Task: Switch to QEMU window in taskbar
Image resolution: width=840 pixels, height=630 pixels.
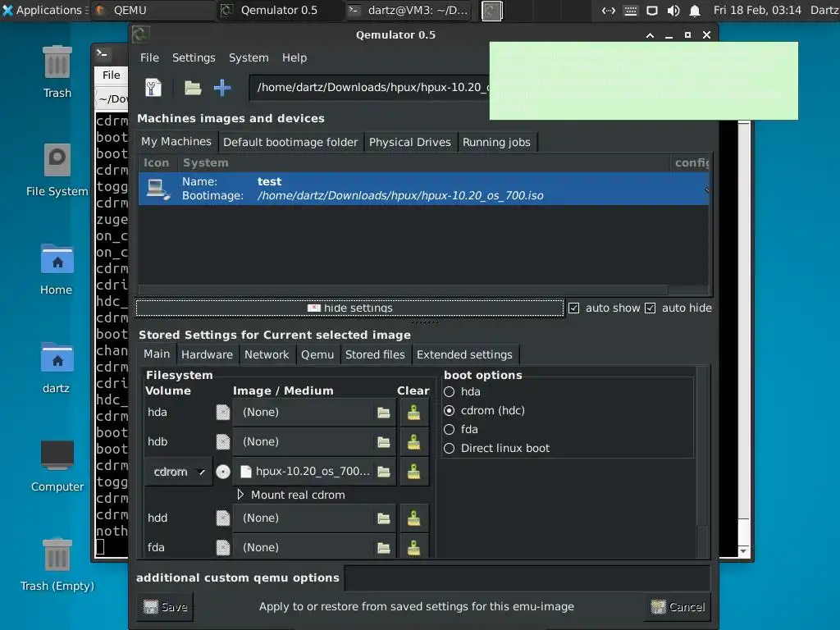Action: coord(153,10)
